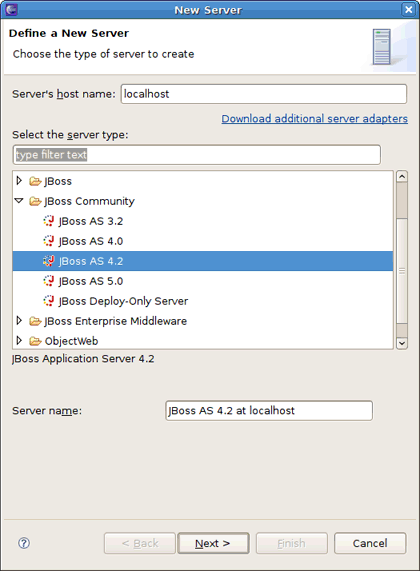Image resolution: width=420 pixels, height=571 pixels.
Task: Click the disabled Back button
Action: 140,543
